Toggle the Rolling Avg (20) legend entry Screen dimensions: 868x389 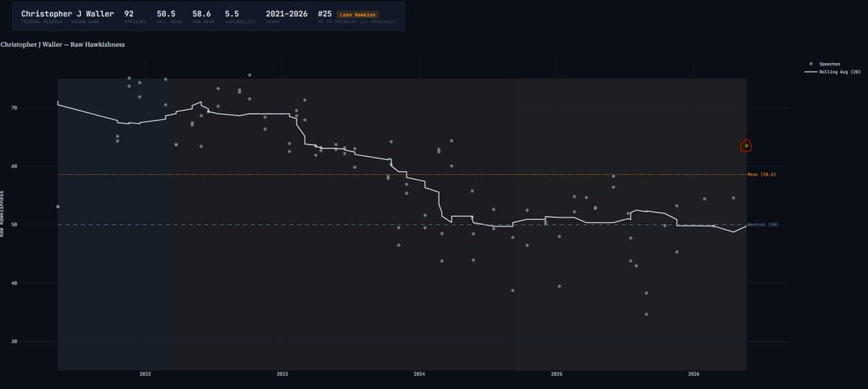pos(832,72)
